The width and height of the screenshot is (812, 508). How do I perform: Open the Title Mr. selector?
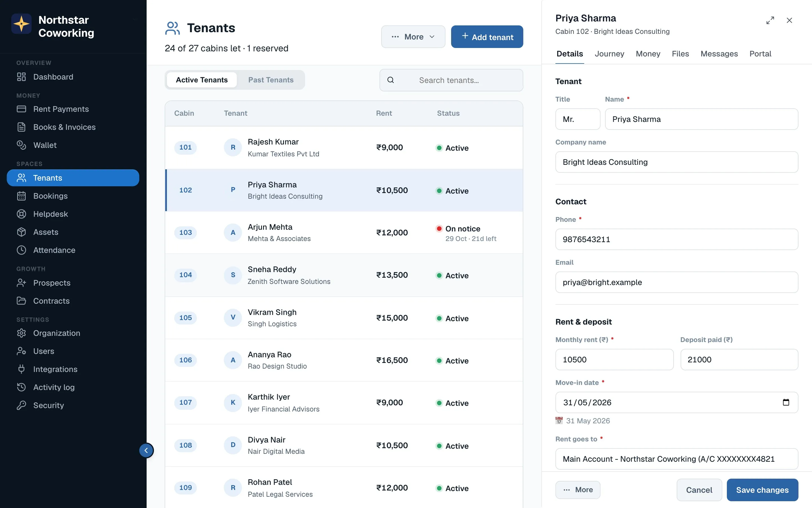coord(577,119)
